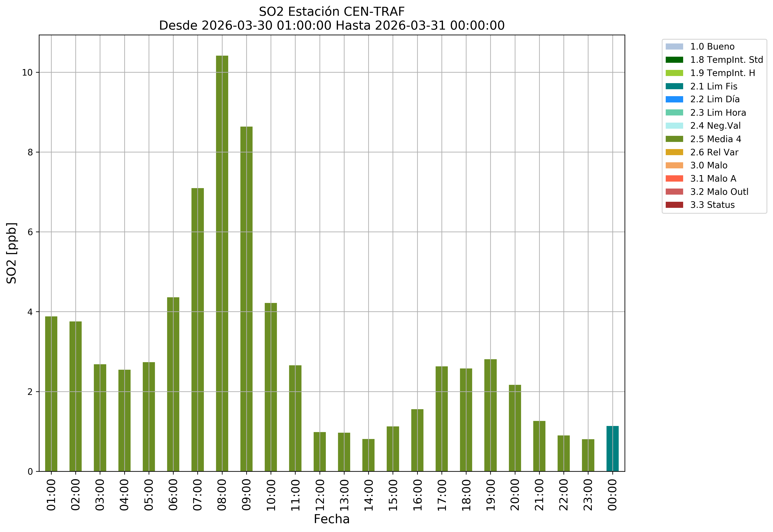Click the 2.1 Lim Fis legend swatch
The image size is (773, 532).
pos(674,86)
